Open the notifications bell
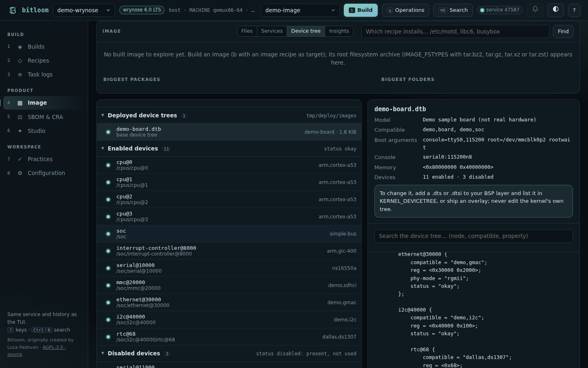Screen dimensions: 588x368 (x=535, y=10)
